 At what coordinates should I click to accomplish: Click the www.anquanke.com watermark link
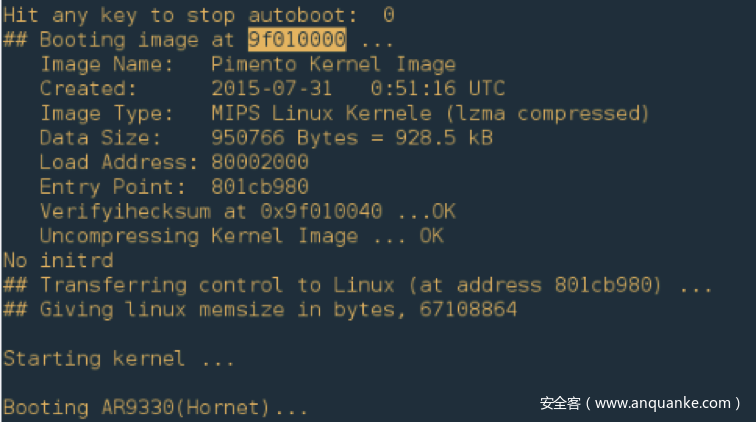[665, 403]
